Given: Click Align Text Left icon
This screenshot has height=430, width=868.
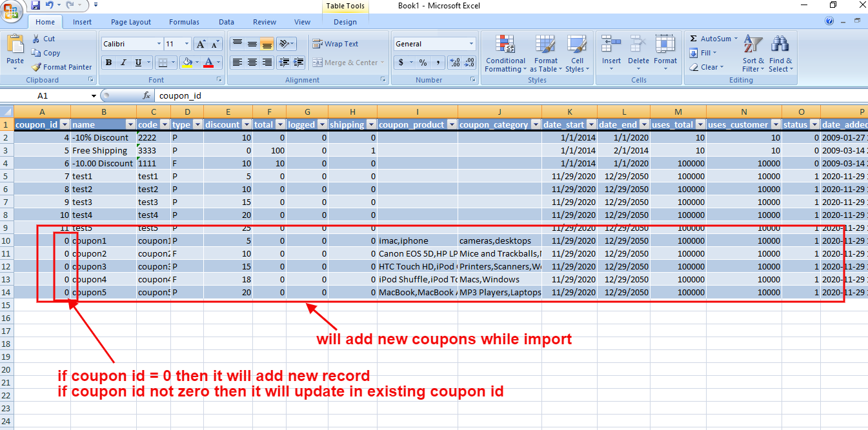Looking at the screenshot, I should pos(237,63).
